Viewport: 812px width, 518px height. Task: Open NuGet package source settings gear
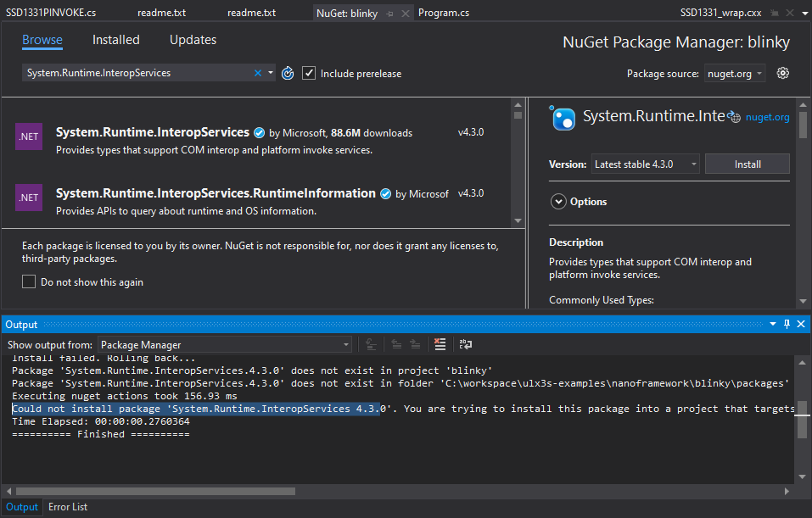(783, 73)
